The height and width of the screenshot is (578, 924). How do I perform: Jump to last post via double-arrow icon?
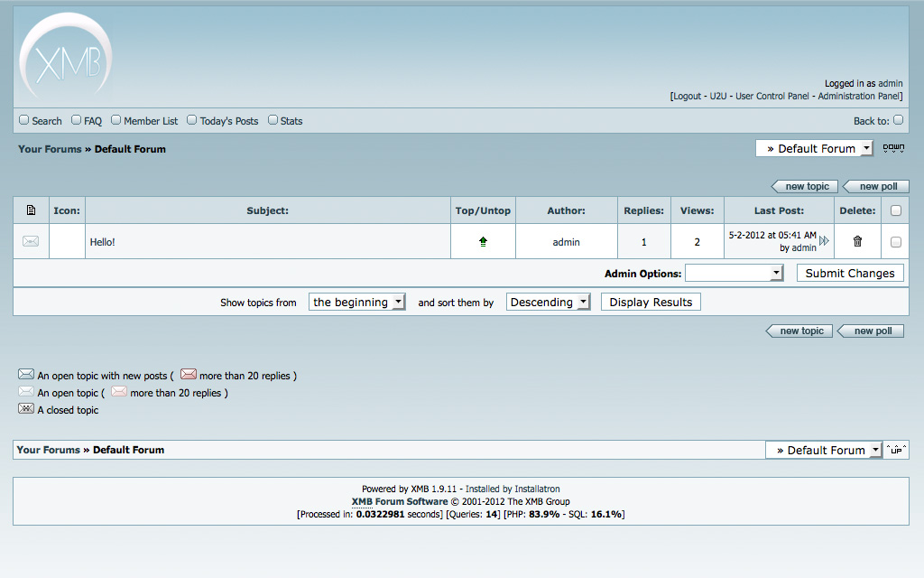point(824,241)
